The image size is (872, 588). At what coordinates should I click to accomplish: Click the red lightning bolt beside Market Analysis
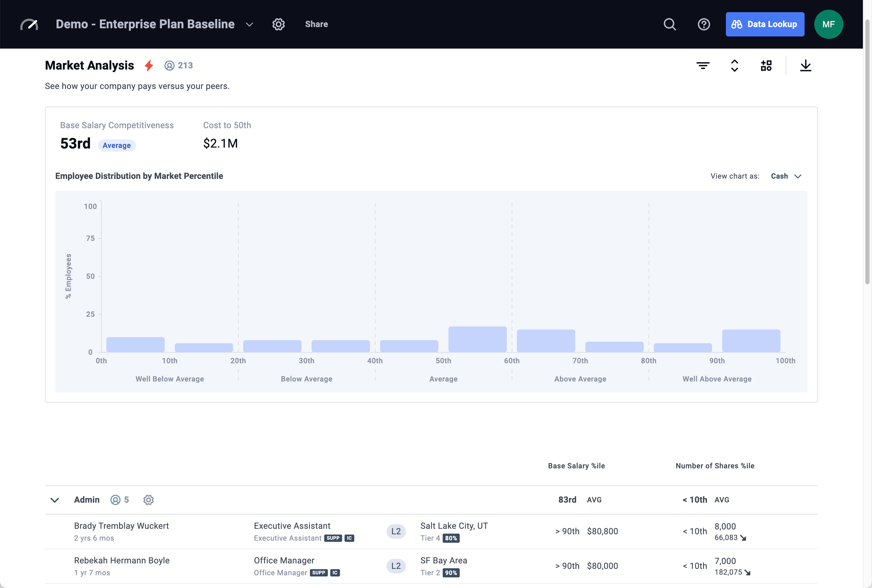click(149, 65)
